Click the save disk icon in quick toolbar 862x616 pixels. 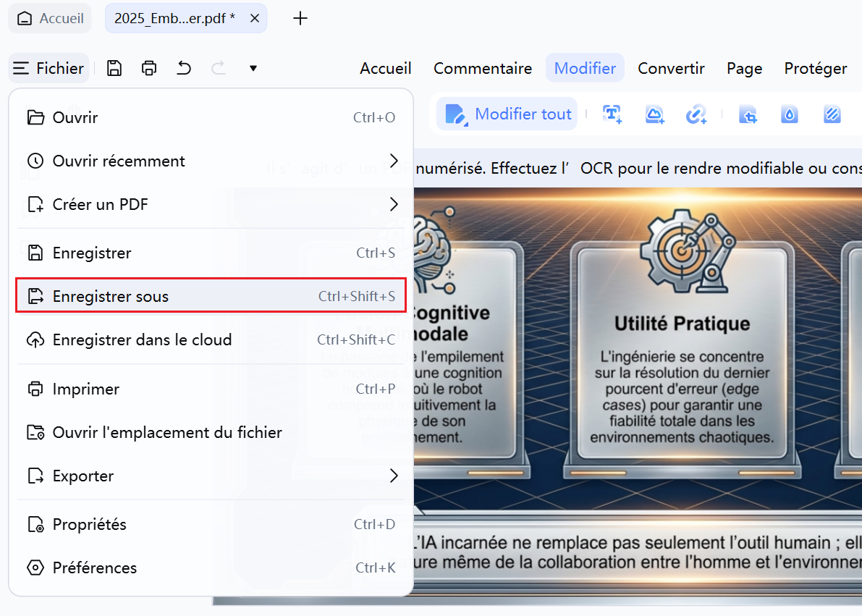click(x=114, y=68)
